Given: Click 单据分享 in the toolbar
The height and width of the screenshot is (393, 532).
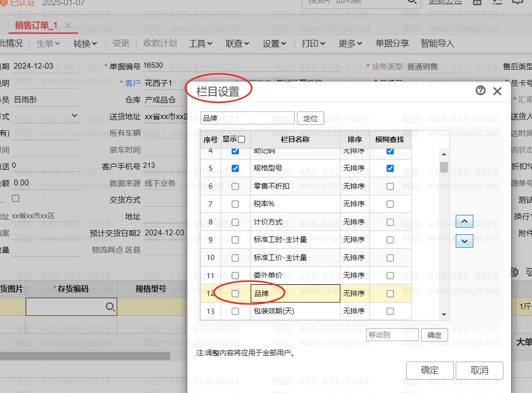Looking at the screenshot, I should 392,43.
